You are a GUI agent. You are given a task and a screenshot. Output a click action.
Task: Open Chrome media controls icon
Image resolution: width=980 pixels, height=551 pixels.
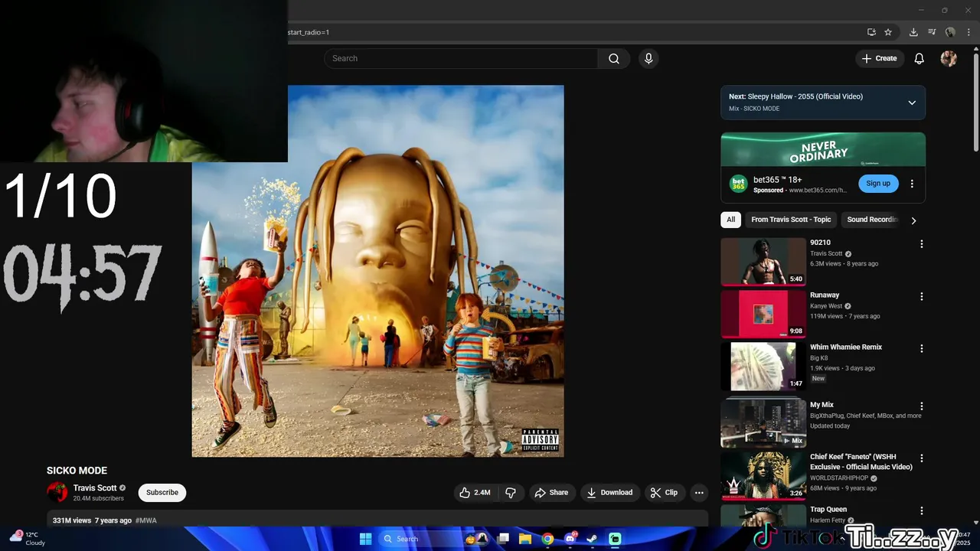932,32
